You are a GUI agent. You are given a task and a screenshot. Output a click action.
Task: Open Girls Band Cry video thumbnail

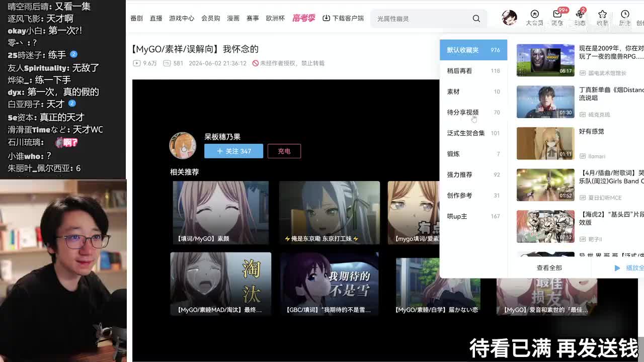[x=545, y=185]
